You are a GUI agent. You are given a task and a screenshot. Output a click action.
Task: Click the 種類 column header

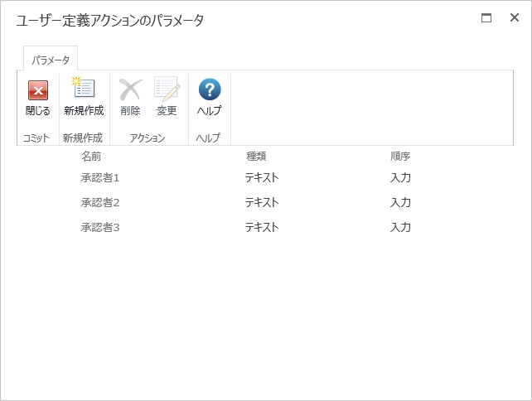point(255,156)
